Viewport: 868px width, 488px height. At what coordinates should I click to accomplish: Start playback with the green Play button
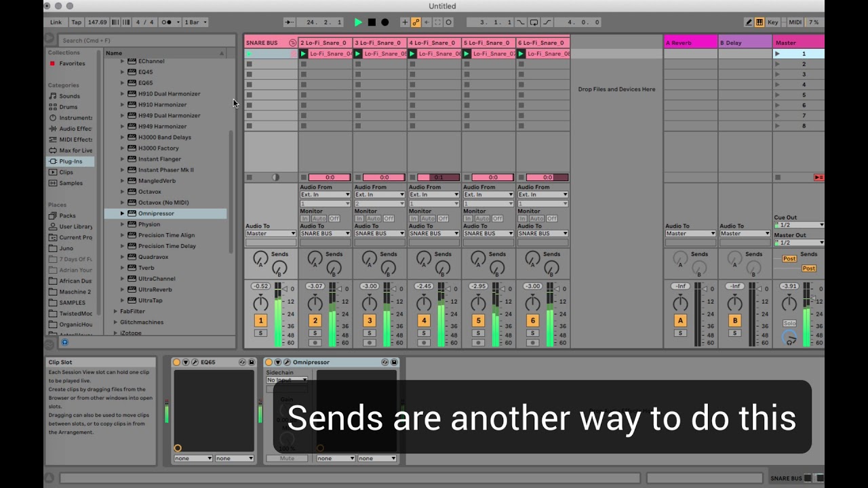click(x=358, y=22)
